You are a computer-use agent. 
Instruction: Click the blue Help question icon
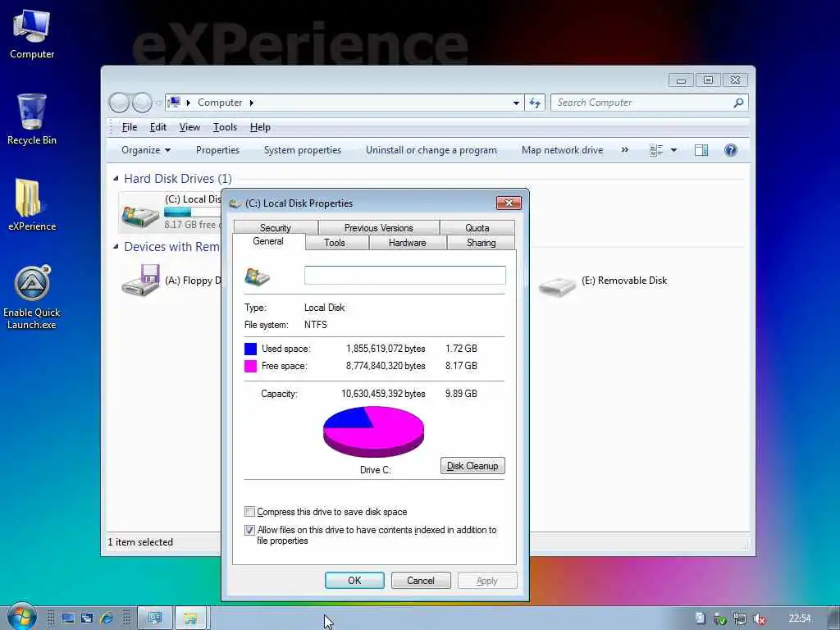click(x=730, y=150)
